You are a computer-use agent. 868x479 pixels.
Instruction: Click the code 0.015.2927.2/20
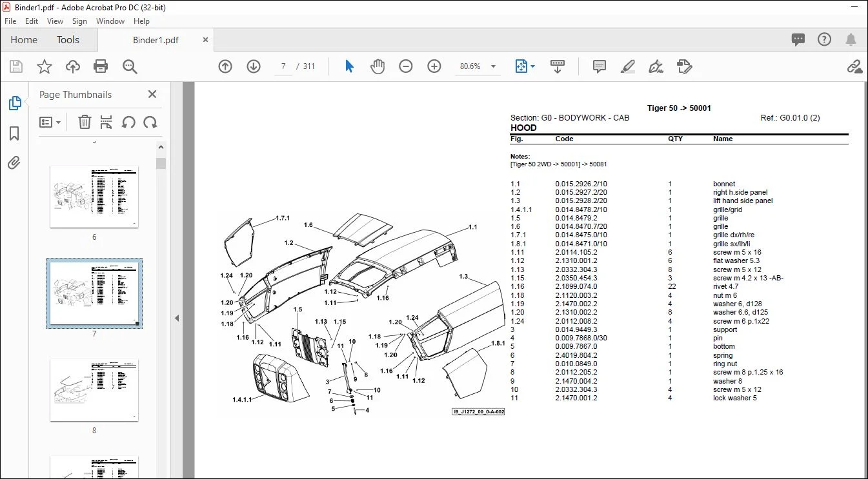click(x=581, y=192)
